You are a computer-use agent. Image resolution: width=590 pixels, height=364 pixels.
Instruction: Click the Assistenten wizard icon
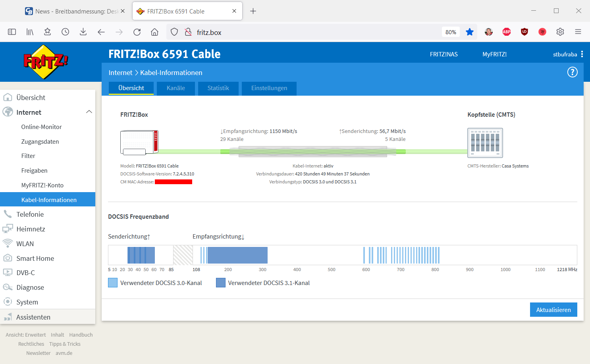pyautogui.click(x=8, y=317)
